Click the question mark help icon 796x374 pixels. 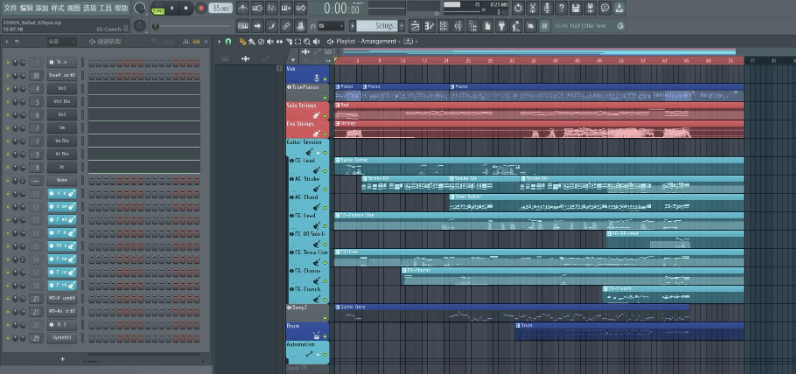(x=561, y=8)
